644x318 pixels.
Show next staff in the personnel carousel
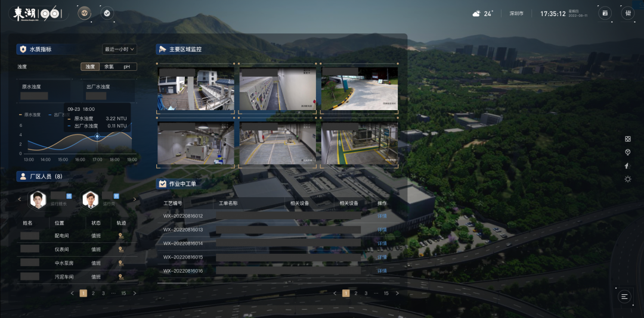[x=134, y=199]
